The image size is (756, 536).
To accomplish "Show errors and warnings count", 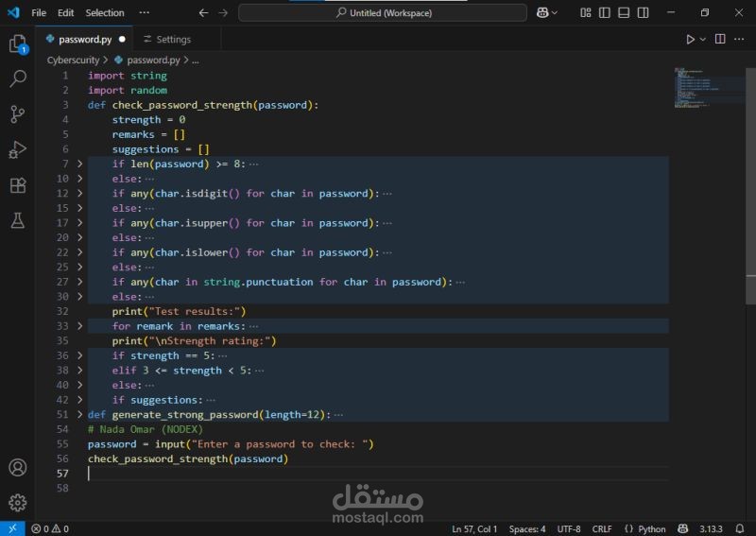I will [x=50, y=528].
